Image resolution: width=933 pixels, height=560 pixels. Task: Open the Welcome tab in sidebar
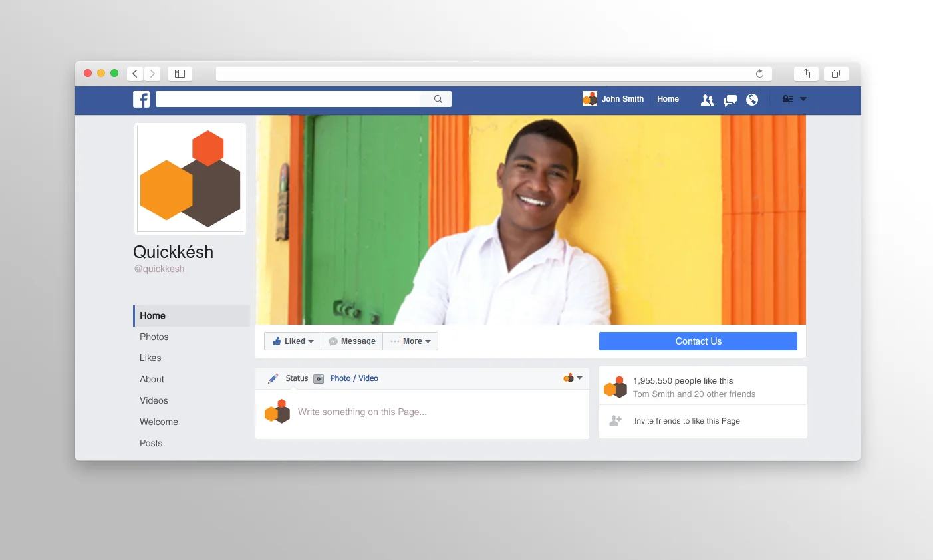(x=158, y=422)
